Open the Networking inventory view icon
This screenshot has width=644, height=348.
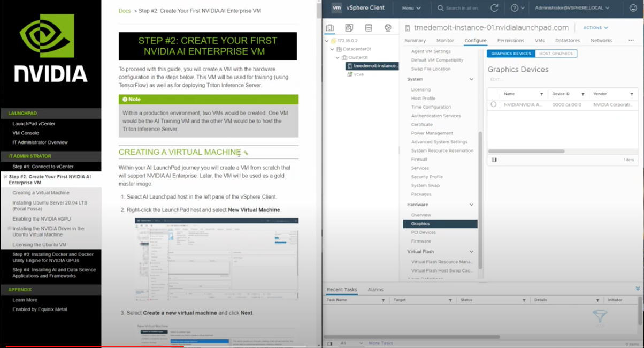[x=388, y=28]
